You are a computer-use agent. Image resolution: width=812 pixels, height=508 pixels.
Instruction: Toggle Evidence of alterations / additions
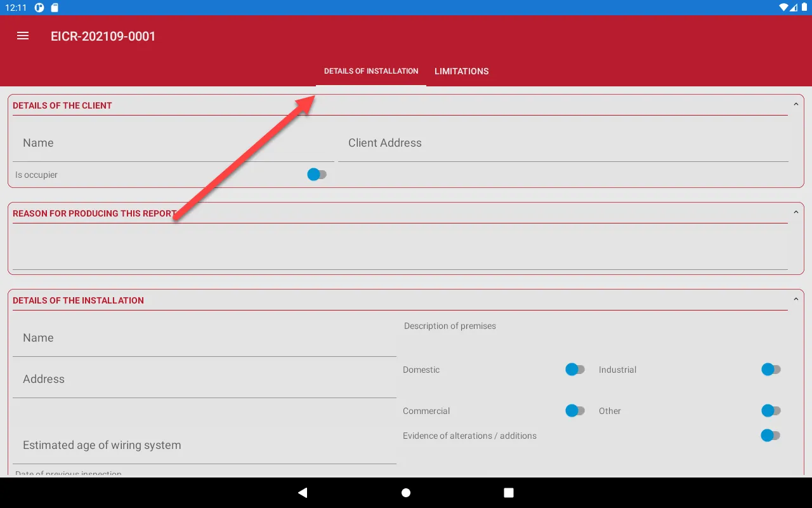[770, 436]
